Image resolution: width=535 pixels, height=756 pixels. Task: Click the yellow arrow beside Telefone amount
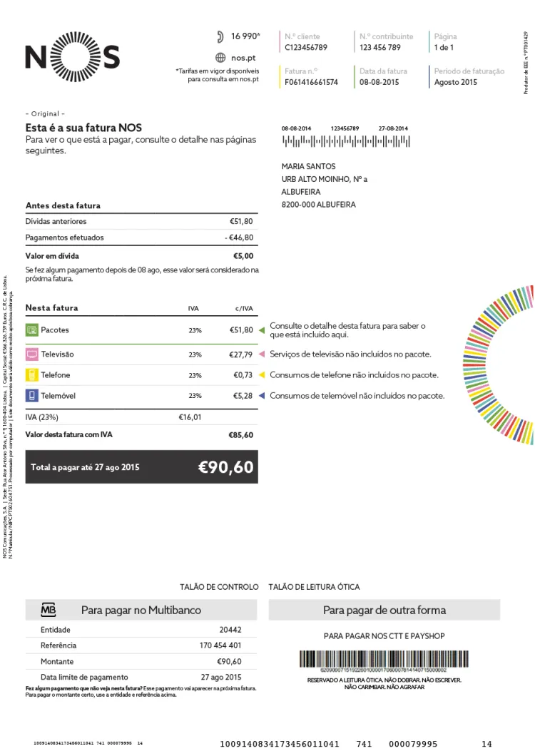coord(262,375)
